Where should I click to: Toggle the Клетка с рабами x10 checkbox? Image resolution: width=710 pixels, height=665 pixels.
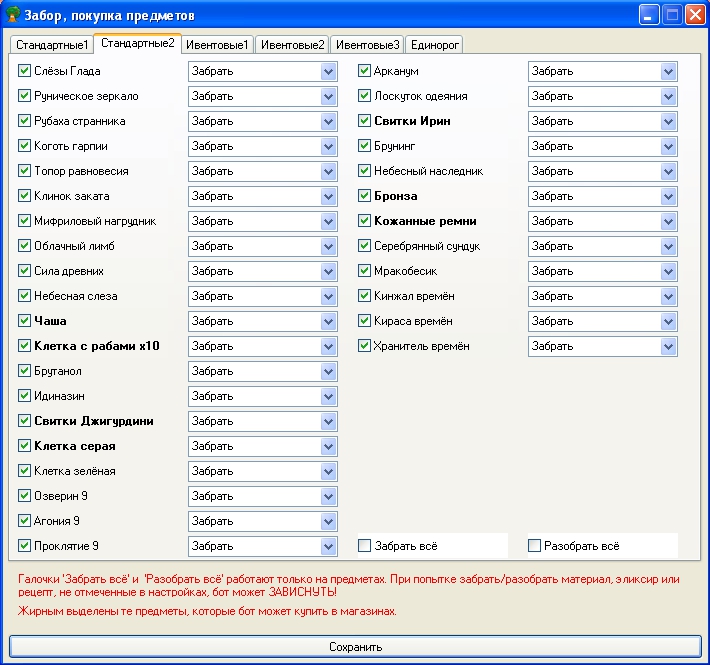[x=25, y=346]
